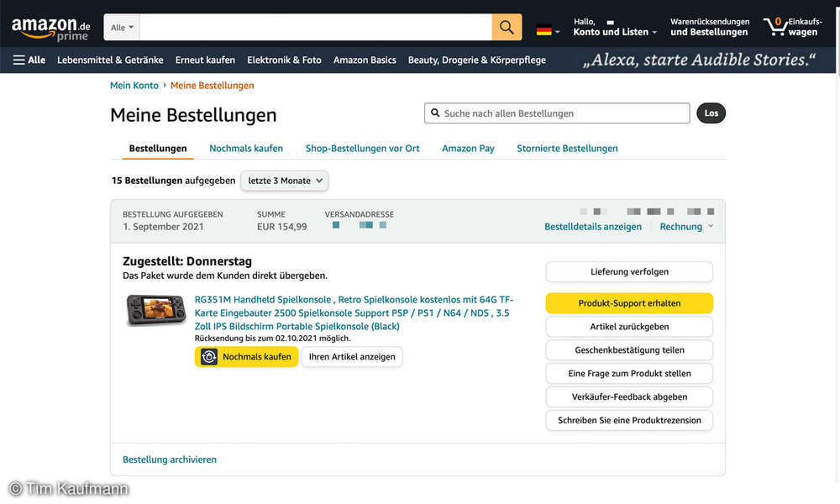840x504 pixels.
Task: Click the orange search magnifier button
Action: [x=507, y=28]
